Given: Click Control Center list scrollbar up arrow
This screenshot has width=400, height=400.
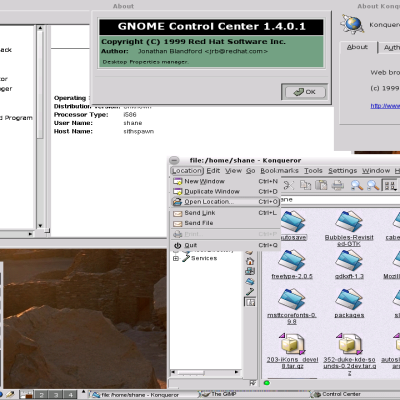Looking at the screenshot, I should coord(40,29).
